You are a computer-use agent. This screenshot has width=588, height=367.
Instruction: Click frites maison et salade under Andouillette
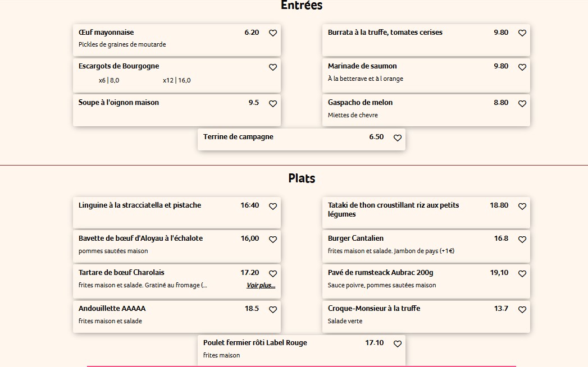click(110, 322)
